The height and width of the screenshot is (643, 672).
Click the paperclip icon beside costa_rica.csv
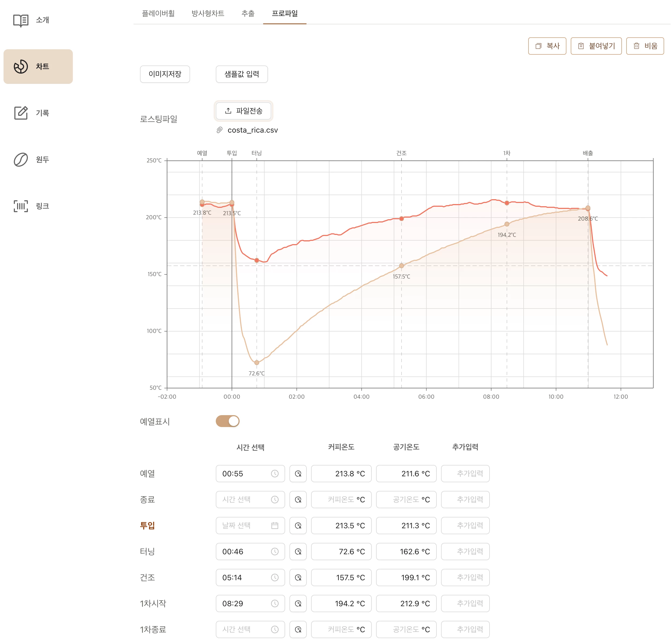pos(219,130)
